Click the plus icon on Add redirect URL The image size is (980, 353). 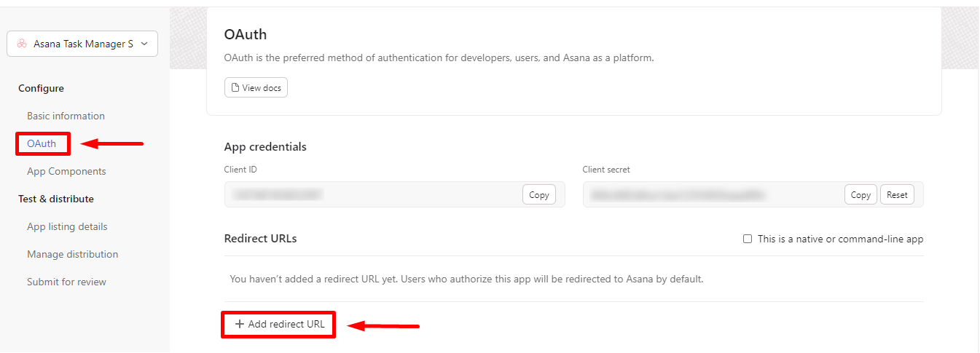[240, 324]
